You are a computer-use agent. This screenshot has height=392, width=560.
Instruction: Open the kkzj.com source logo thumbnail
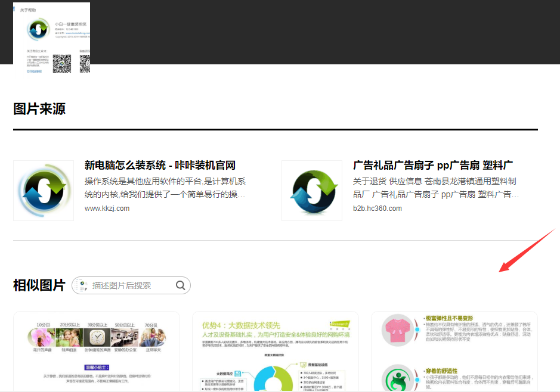44,191
